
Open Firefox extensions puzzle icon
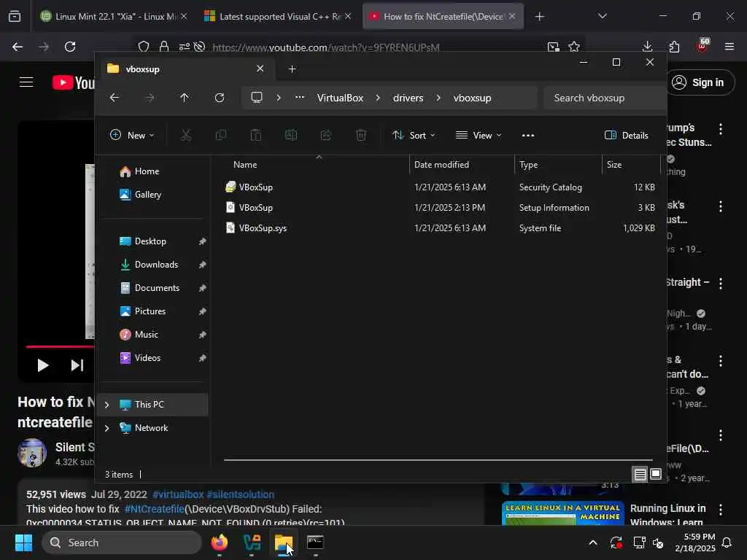tap(675, 47)
